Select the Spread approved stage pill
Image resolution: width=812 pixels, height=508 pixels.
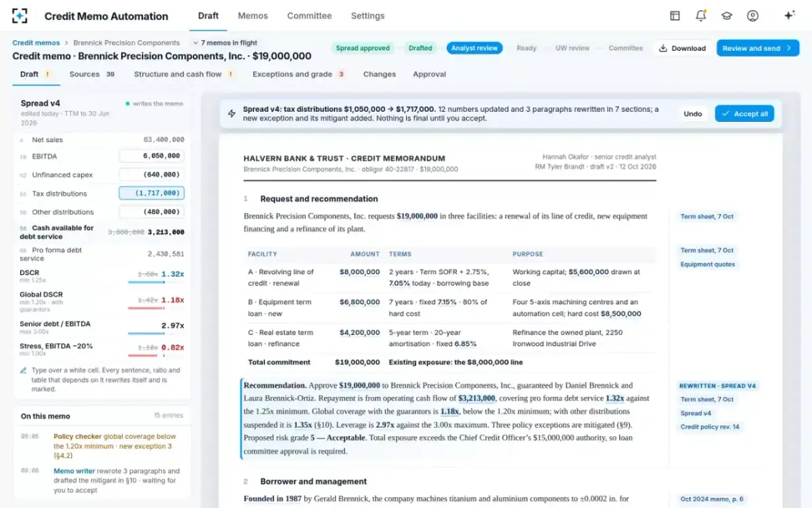coord(363,48)
